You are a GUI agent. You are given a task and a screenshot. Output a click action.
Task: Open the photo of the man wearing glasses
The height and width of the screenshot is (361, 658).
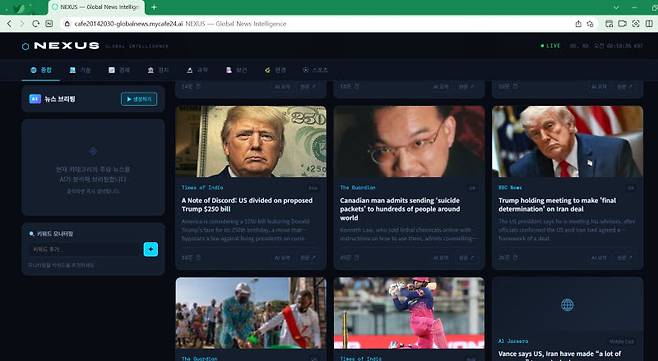409,141
